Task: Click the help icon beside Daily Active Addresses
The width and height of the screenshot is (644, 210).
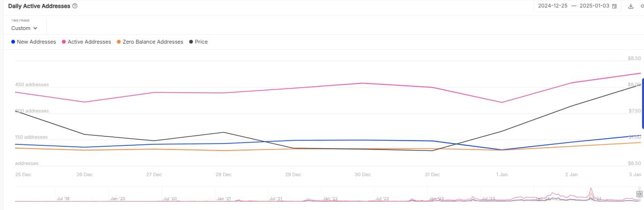Action: click(75, 6)
